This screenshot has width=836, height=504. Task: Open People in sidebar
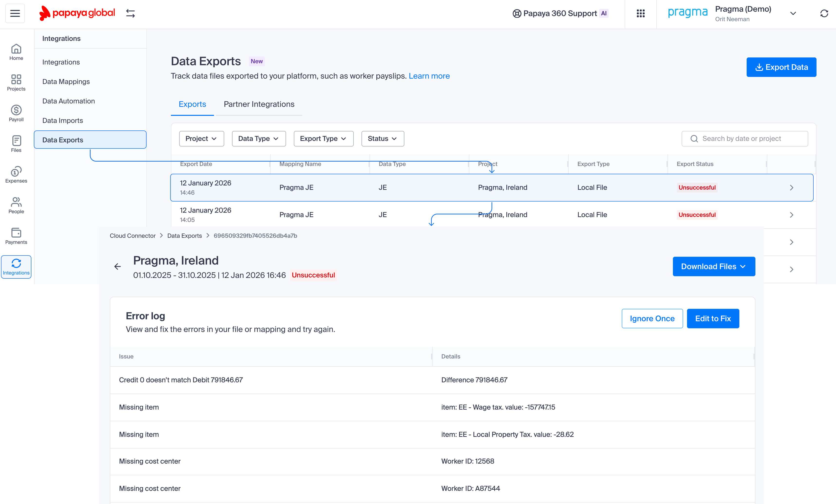coord(16,206)
